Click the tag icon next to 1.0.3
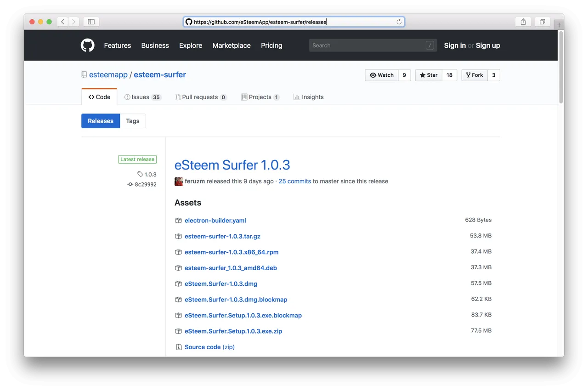 coord(140,174)
